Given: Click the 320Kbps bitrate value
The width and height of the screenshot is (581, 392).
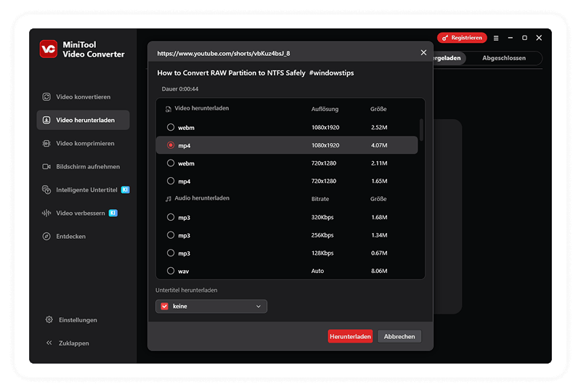Looking at the screenshot, I should [322, 217].
